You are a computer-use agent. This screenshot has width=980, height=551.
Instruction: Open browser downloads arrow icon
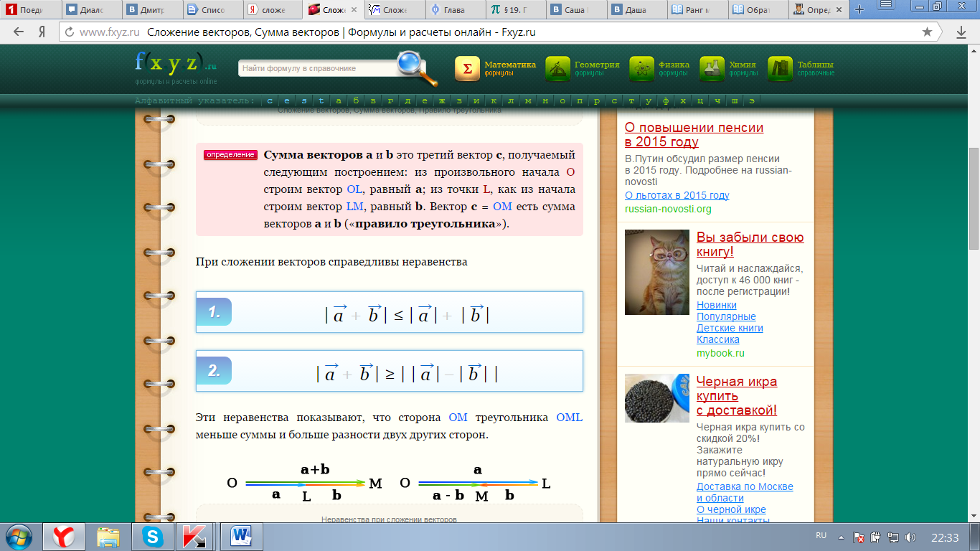[961, 32]
